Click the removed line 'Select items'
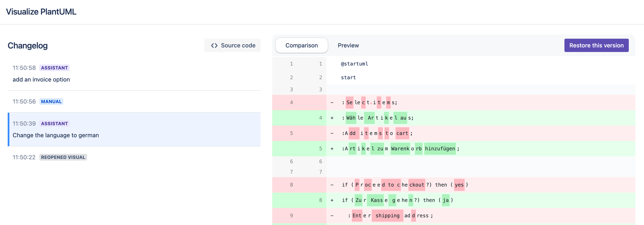 (369, 102)
